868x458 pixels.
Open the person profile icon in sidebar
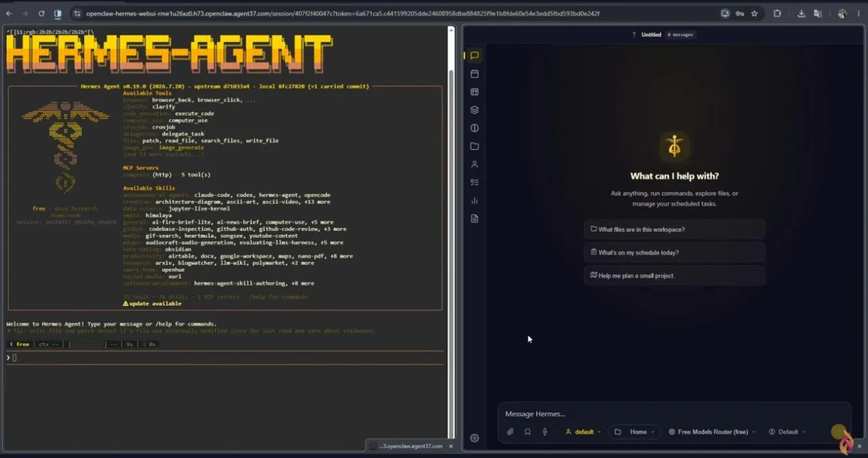(475, 164)
